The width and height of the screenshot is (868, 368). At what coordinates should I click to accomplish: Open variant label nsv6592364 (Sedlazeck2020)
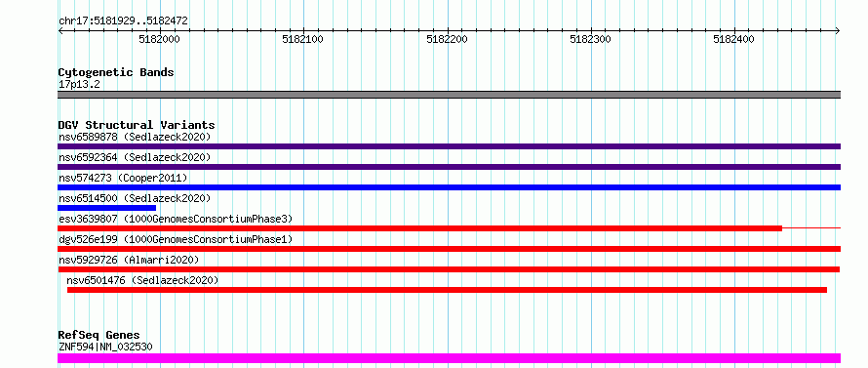coord(135,157)
